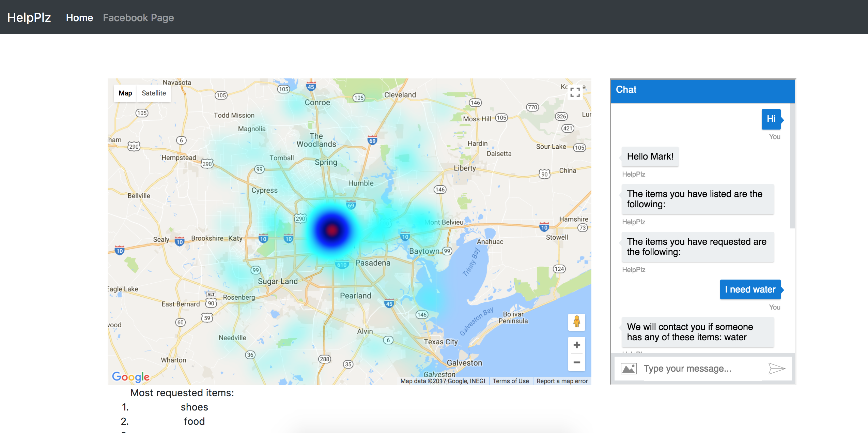Click the red heatmap hotspot center
Viewport: 868px width, 433px height.
click(332, 230)
